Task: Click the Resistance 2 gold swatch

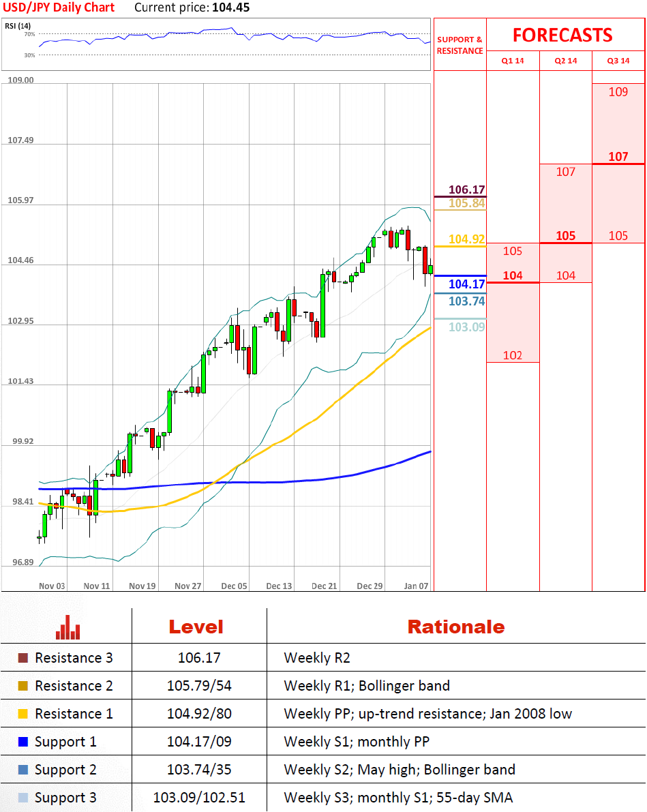Action: [x=23, y=686]
